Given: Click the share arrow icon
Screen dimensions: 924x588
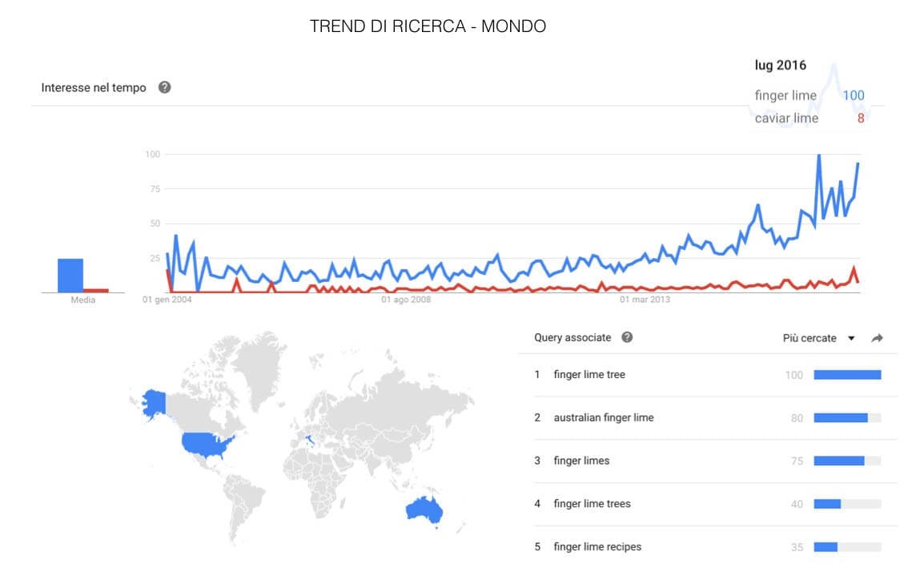Looking at the screenshot, I should tap(877, 338).
